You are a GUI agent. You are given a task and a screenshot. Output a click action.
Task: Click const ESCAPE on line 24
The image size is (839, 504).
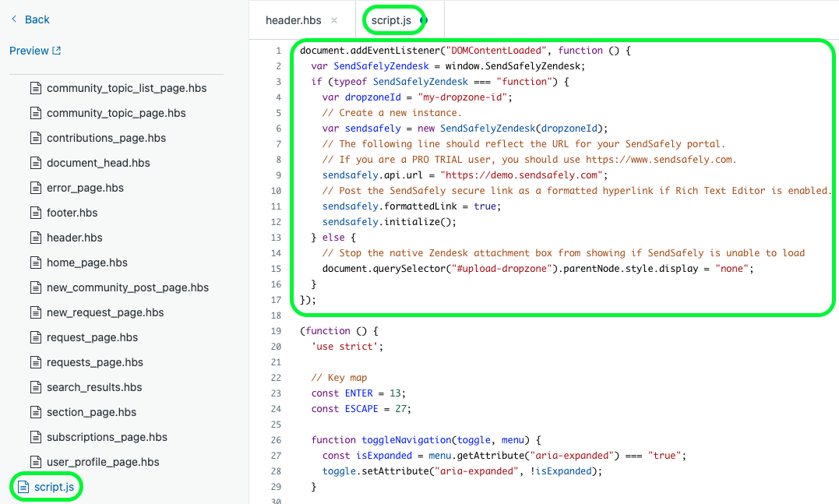tap(344, 409)
